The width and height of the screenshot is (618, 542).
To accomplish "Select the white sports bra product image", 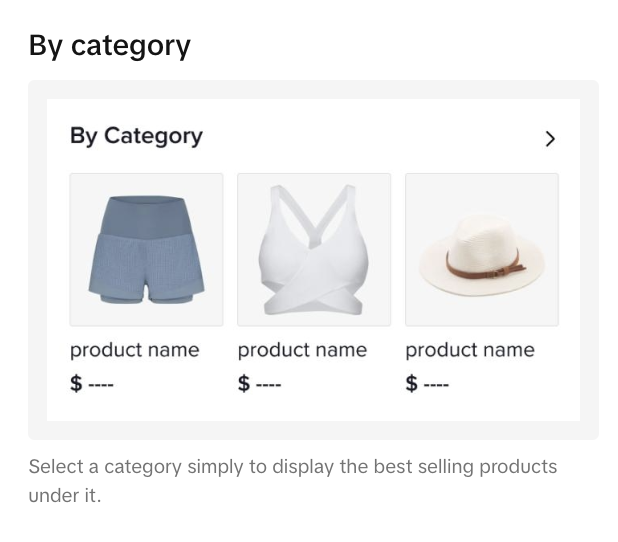I will tap(313, 249).
